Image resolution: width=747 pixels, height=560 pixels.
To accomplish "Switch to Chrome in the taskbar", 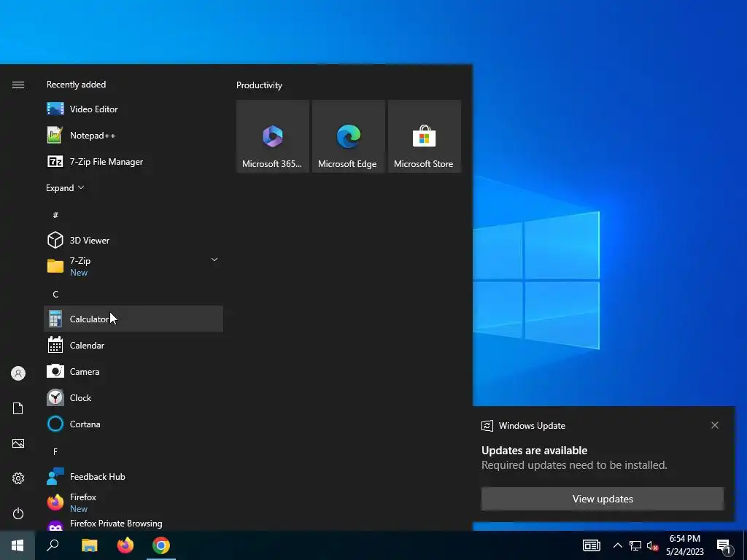I will point(161,545).
